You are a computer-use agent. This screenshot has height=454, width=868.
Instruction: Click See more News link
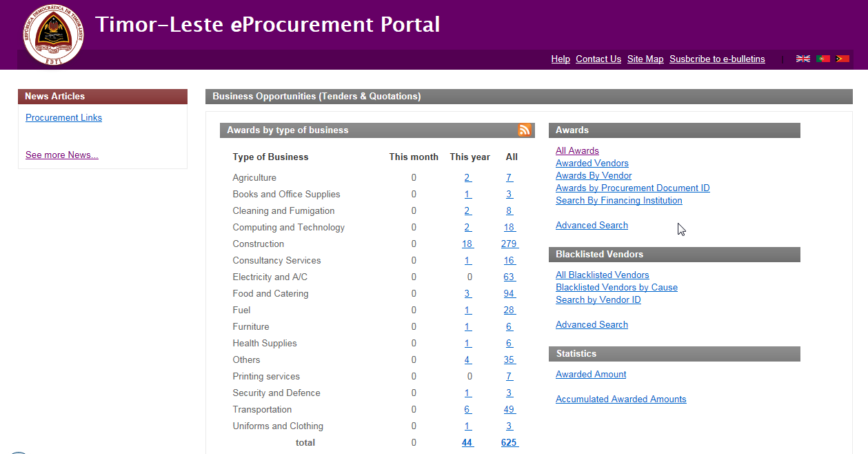click(62, 155)
